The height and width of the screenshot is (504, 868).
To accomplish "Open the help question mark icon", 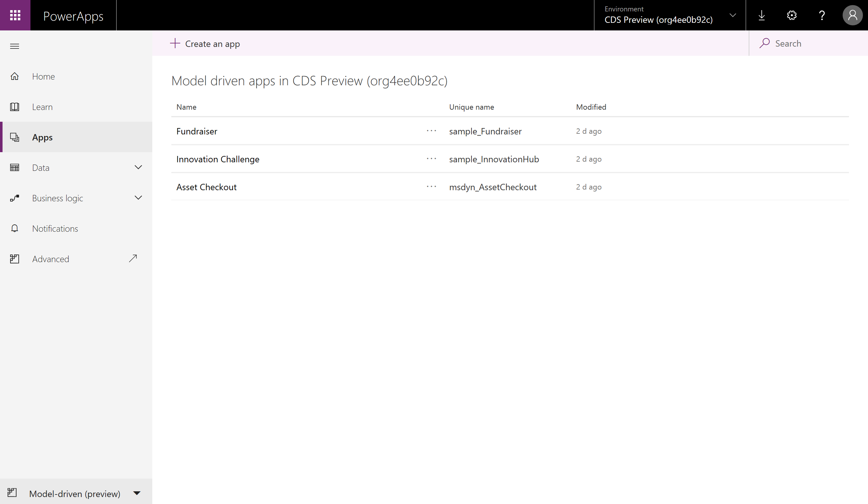I will [x=822, y=15].
